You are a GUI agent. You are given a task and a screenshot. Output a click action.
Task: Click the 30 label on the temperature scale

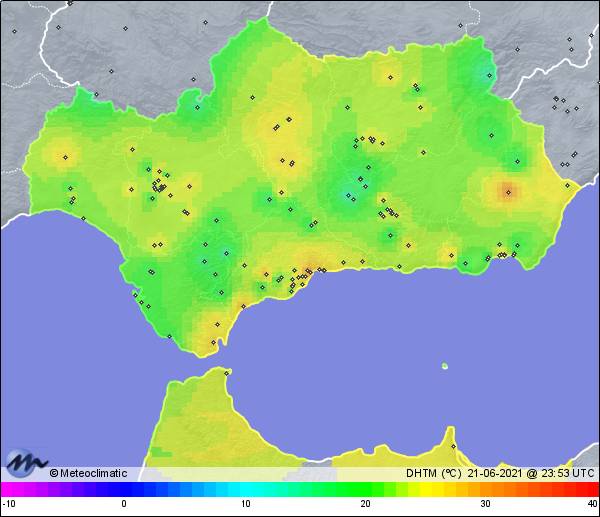coord(486,503)
